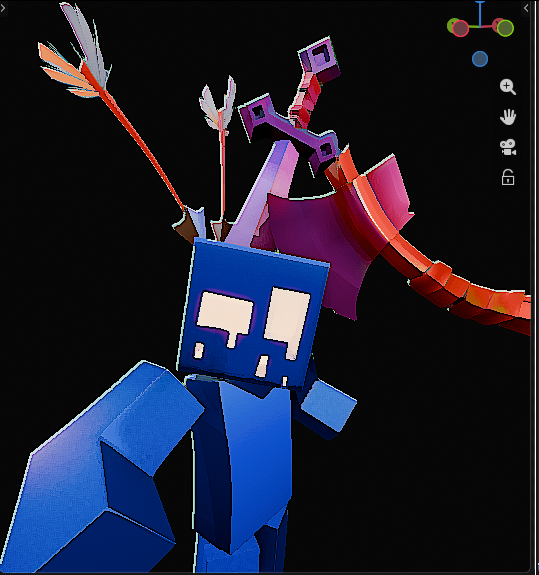Viewport: 539px width, 575px height.
Task: Click the hollow red-outlined circle on the gizmo
Action: [x=460, y=28]
